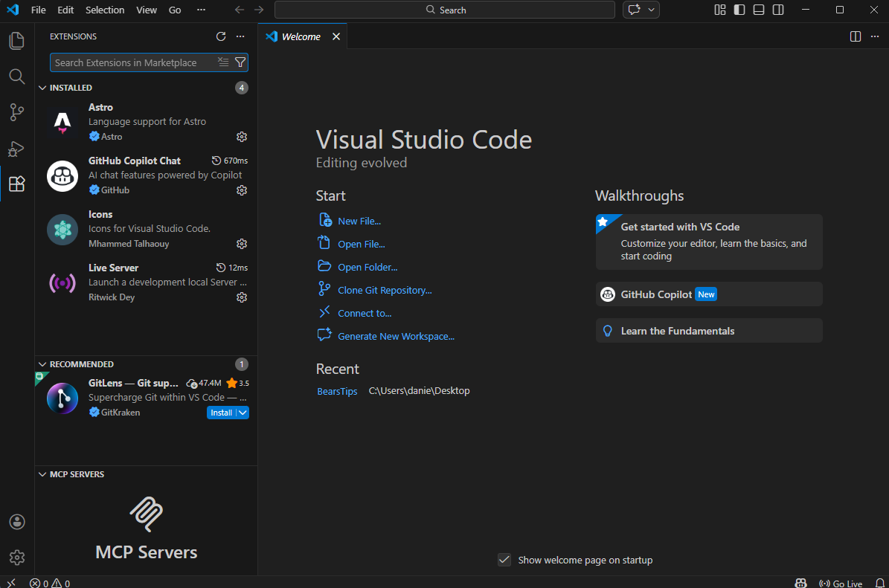Refresh the Extensions list
Viewport: 889px width, 588px height.
(x=220, y=36)
